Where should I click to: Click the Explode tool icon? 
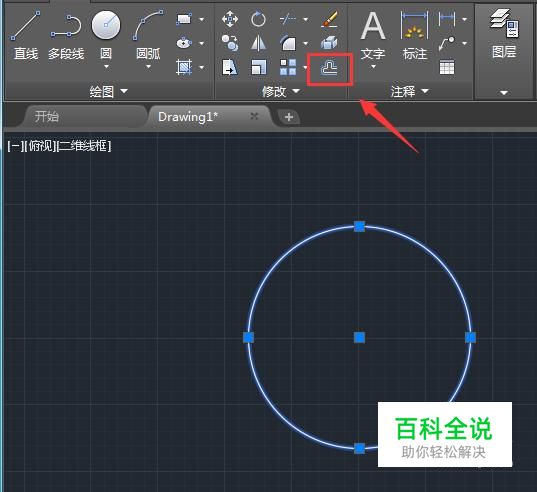pyautogui.click(x=329, y=43)
